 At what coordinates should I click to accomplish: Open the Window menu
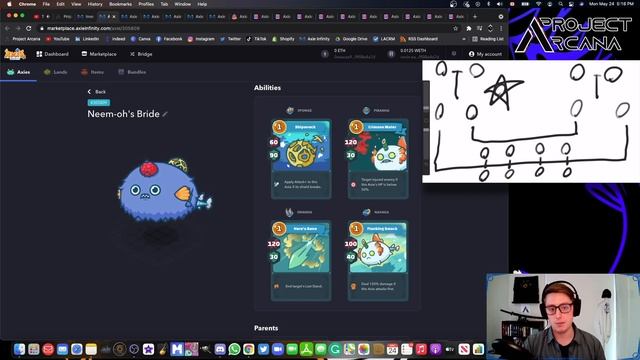[182, 4]
